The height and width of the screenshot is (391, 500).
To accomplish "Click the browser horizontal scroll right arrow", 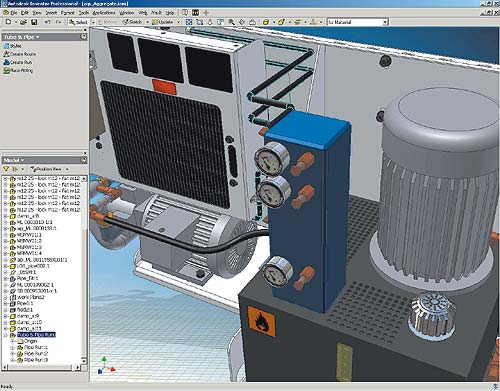I will click(78, 367).
